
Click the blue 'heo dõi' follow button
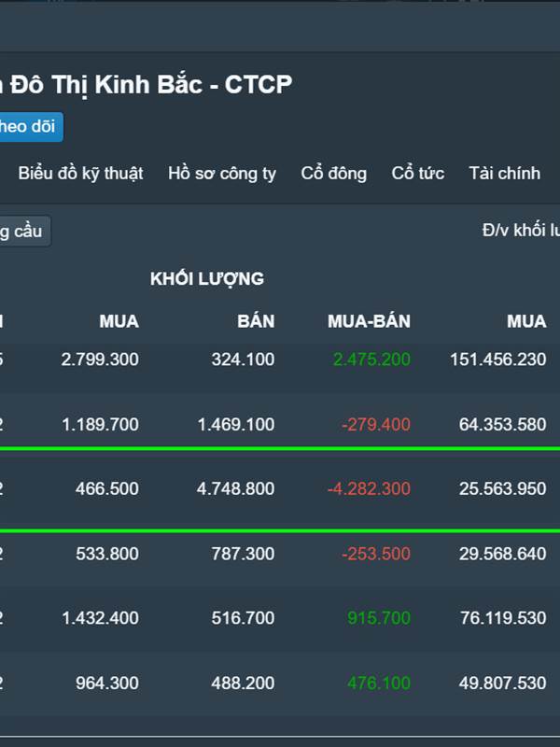click(32, 127)
